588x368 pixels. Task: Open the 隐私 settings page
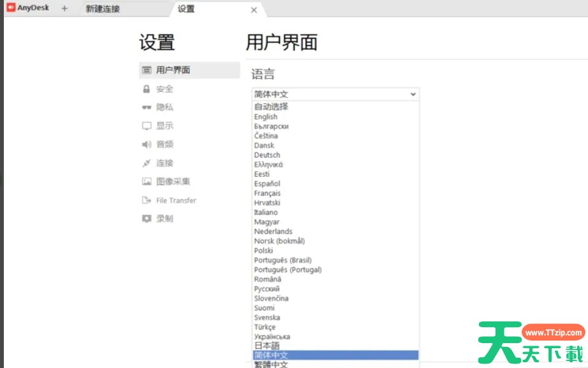pyautogui.click(x=165, y=107)
